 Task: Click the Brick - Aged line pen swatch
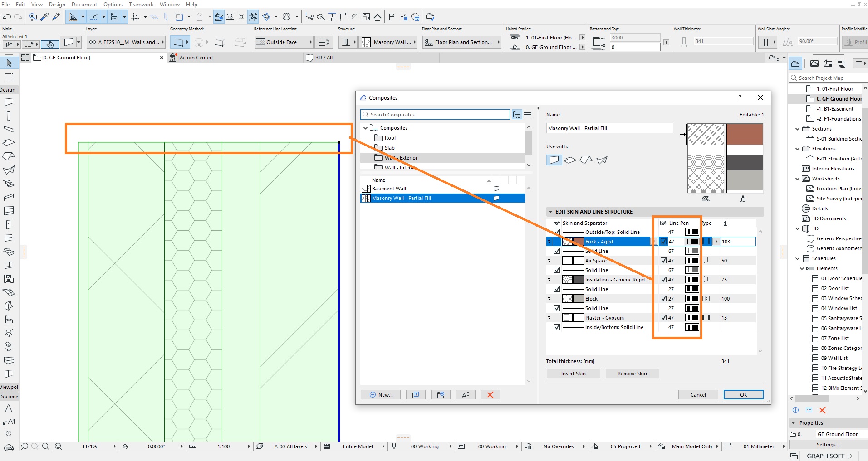coord(692,242)
